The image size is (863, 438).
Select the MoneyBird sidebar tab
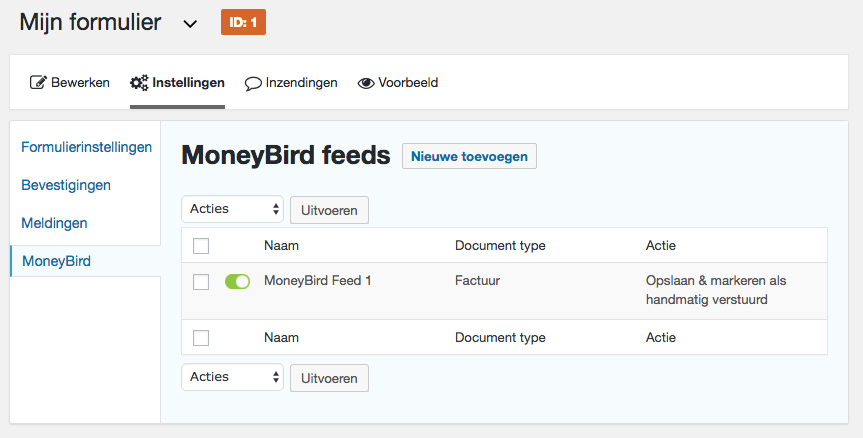click(x=56, y=261)
